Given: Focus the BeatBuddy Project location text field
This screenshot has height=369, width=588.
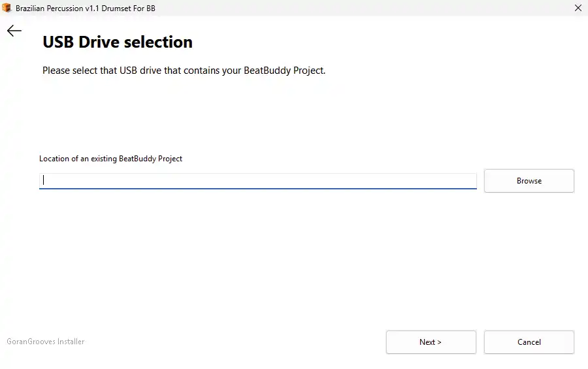Looking at the screenshot, I should pyautogui.click(x=258, y=181).
